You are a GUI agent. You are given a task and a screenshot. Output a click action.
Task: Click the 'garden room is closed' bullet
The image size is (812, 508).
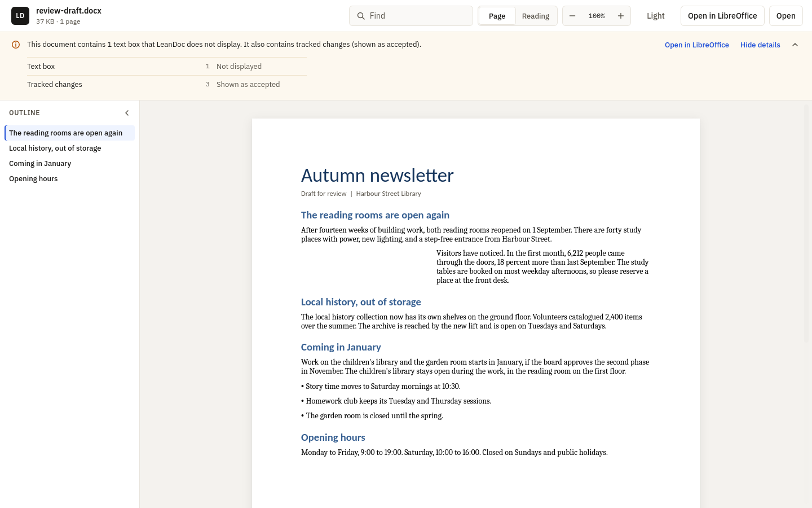tap(372, 416)
